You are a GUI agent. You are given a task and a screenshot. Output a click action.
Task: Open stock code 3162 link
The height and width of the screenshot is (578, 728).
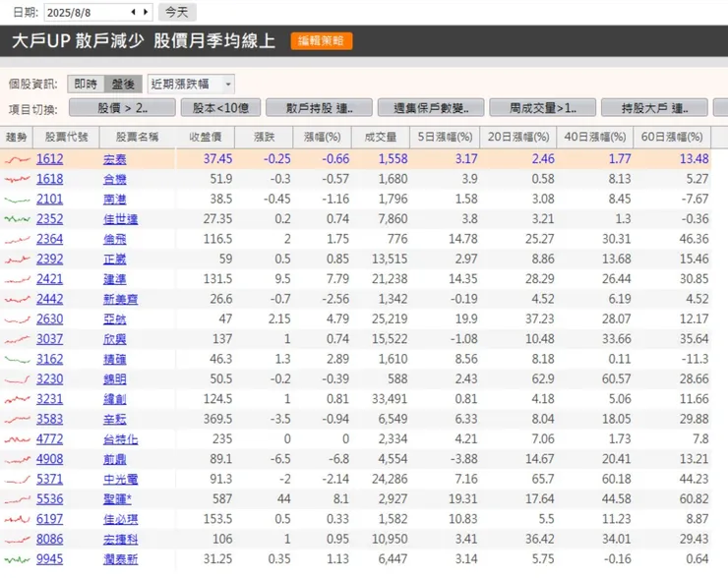coord(49,359)
